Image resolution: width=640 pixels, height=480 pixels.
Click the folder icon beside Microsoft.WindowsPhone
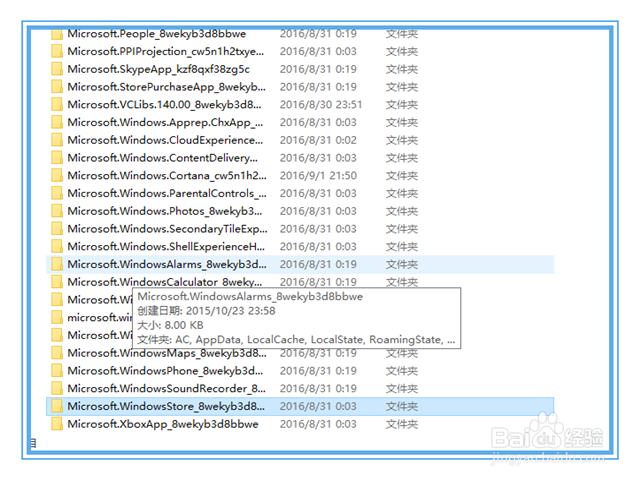[x=57, y=371]
